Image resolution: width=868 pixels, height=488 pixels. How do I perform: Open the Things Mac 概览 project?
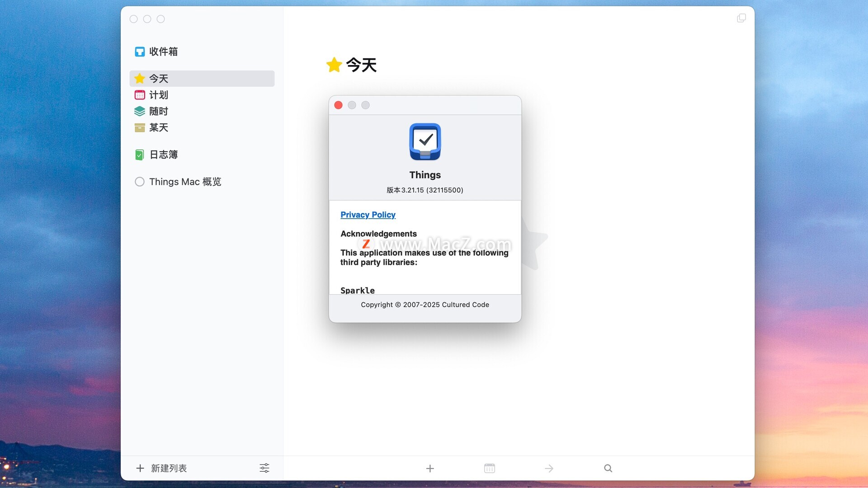[202, 182]
